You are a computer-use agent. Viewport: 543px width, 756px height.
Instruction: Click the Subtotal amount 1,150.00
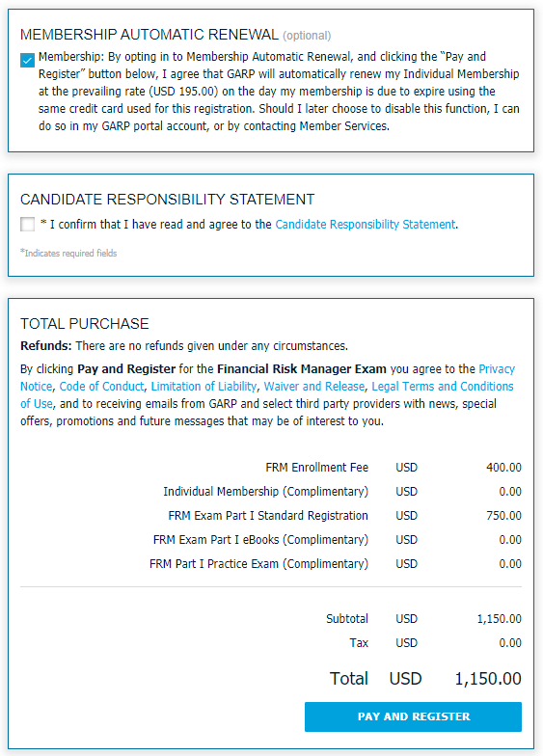[500, 619]
